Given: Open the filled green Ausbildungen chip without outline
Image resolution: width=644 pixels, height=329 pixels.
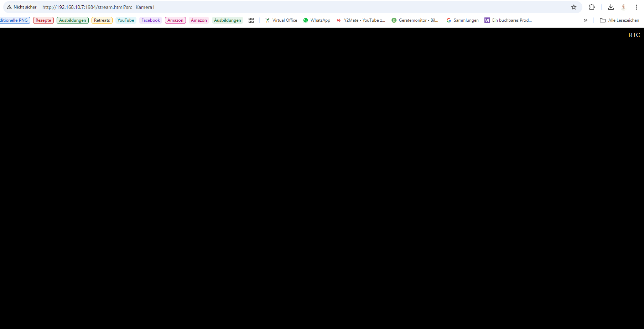Looking at the screenshot, I should [x=228, y=20].
